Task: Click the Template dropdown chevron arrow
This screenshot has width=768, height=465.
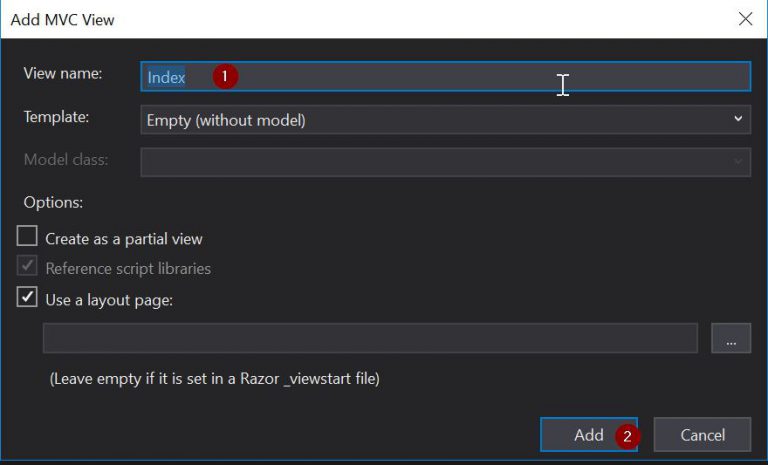Action: [x=738, y=119]
